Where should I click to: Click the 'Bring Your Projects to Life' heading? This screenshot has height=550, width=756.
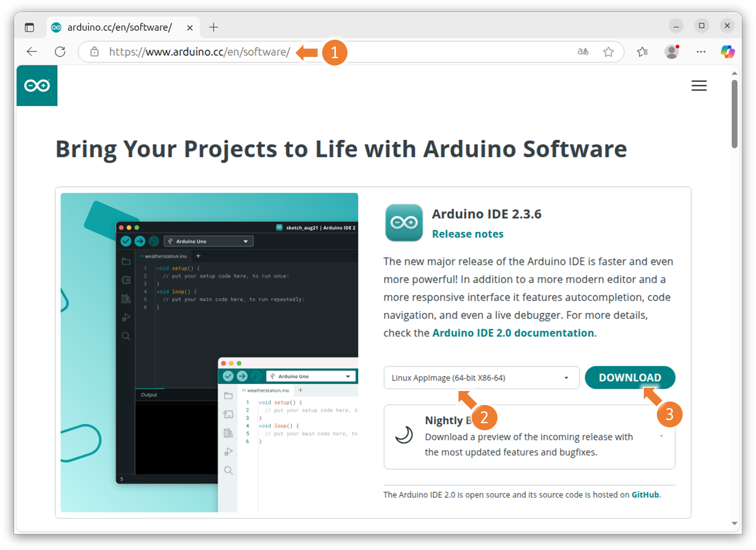coord(341,149)
